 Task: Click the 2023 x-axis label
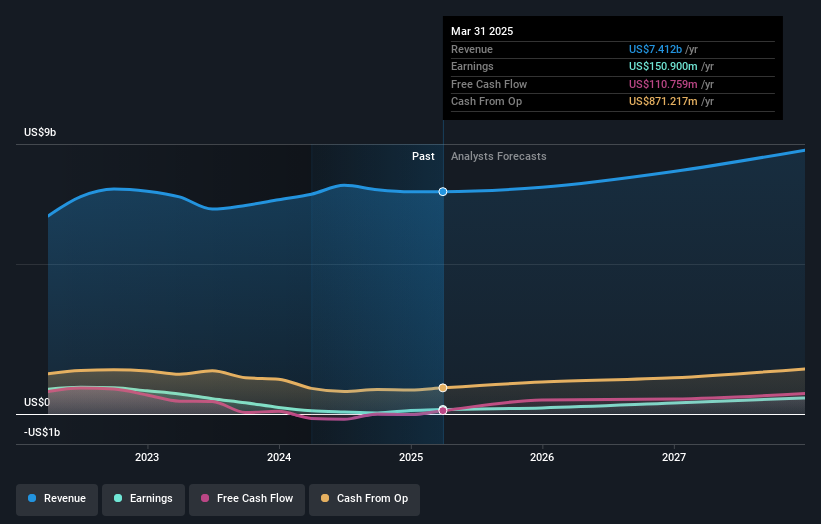click(147, 457)
